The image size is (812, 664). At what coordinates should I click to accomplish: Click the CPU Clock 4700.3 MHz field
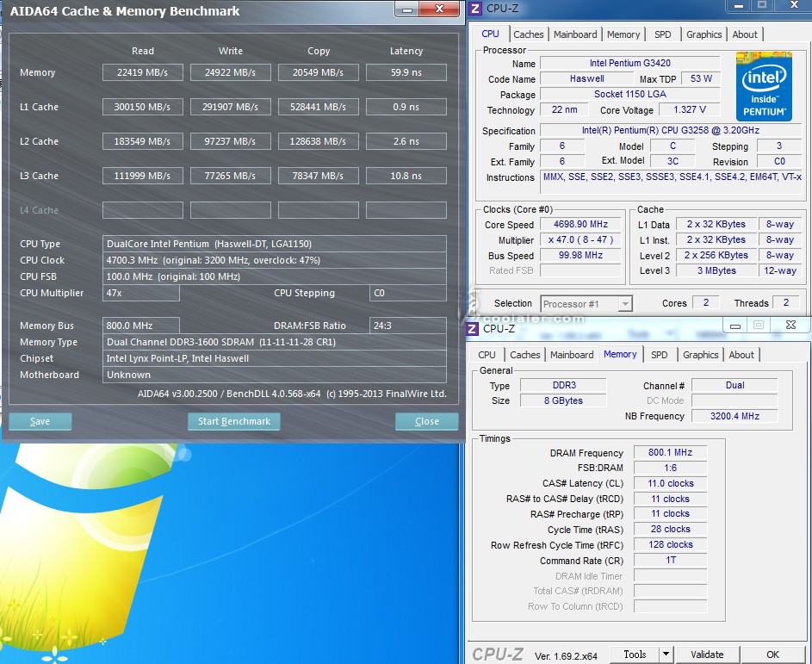(275, 260)
